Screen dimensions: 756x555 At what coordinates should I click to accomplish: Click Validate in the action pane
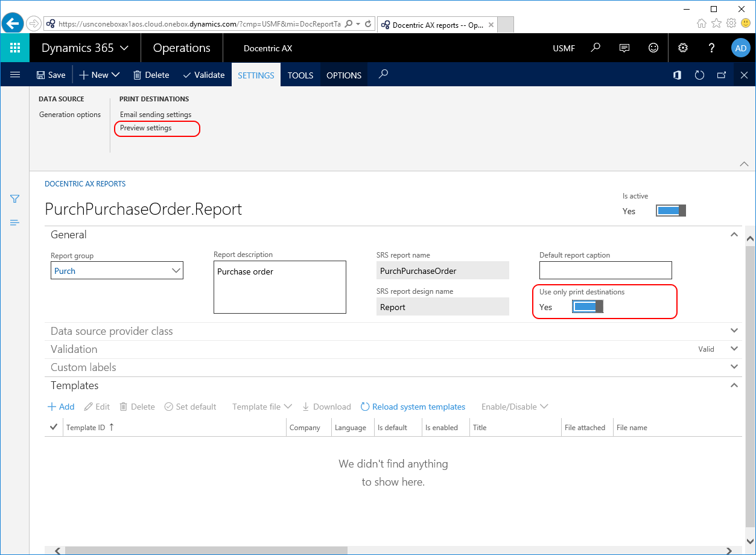tap(204, 75)
